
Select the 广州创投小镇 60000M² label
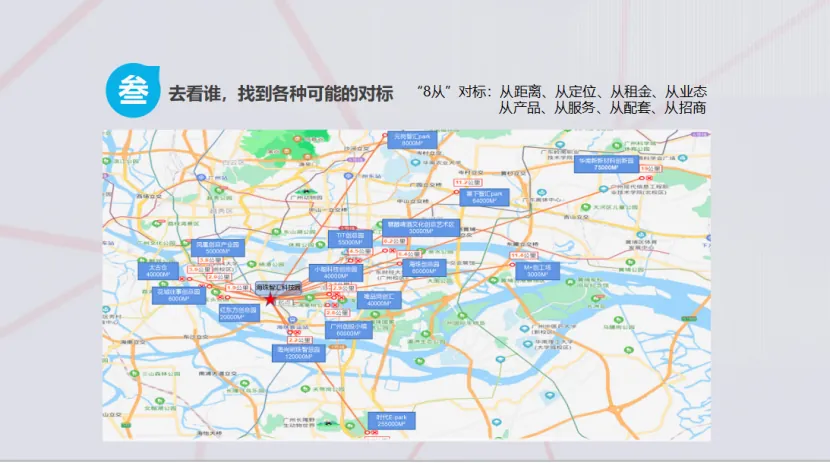(x=348, y=330)
